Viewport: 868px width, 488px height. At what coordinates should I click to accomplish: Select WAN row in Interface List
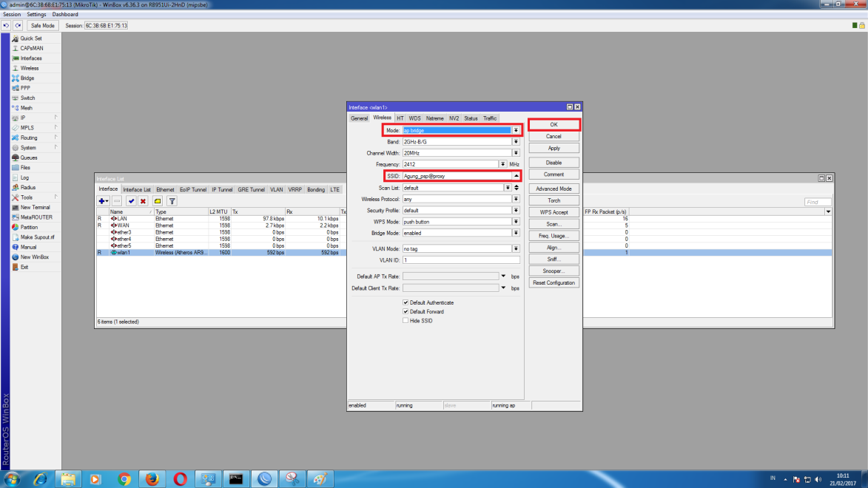[221, 226]
